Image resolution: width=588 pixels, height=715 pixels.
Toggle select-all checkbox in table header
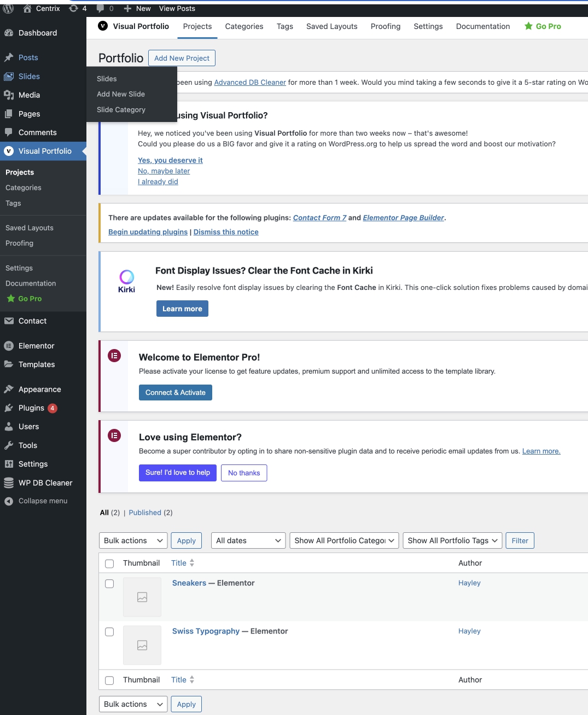click(x=109, y=563)
